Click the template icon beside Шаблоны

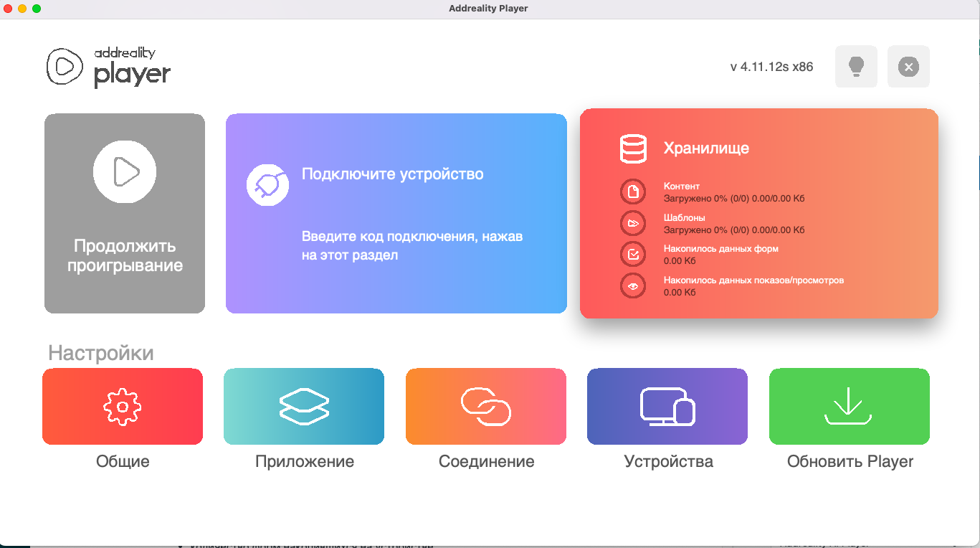coord(633,224)
